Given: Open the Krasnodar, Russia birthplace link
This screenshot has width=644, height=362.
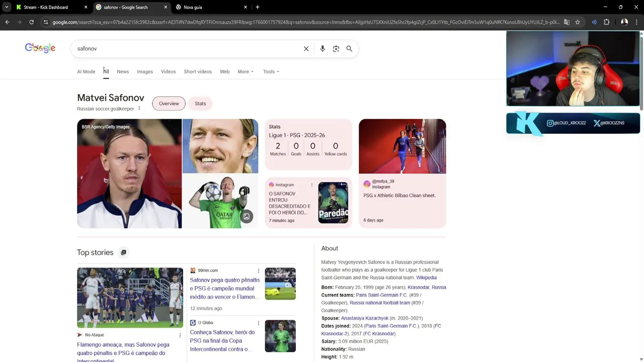Looking at the screenshot, I should pos(427,287).
